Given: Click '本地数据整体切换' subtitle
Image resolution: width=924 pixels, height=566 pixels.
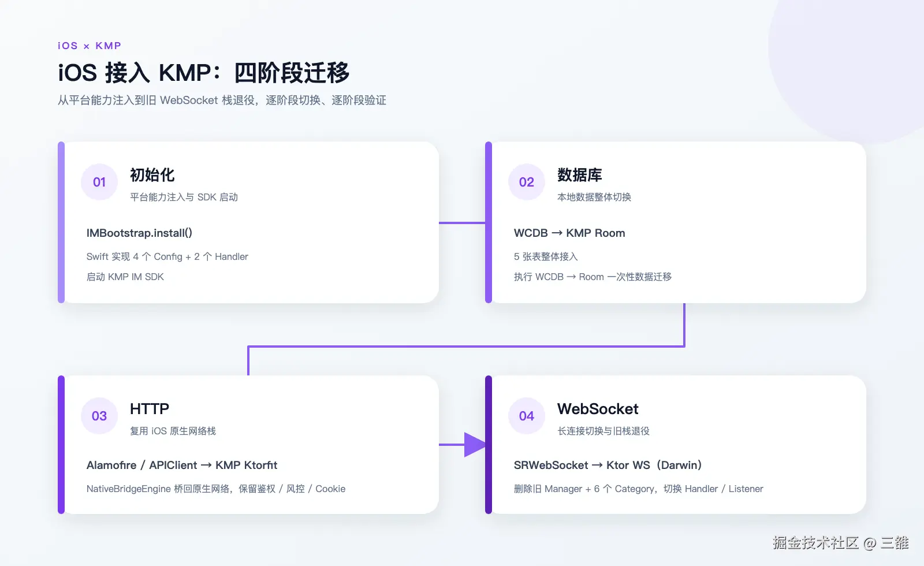Looking at the screenshot, I should pyautogui.click(x=594, y=197).
